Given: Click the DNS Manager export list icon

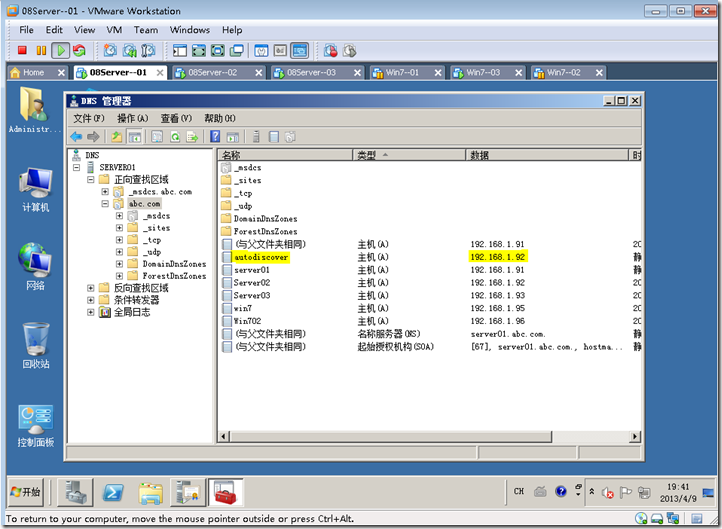Looking at the screenshot, I should (x=192, y=137).
